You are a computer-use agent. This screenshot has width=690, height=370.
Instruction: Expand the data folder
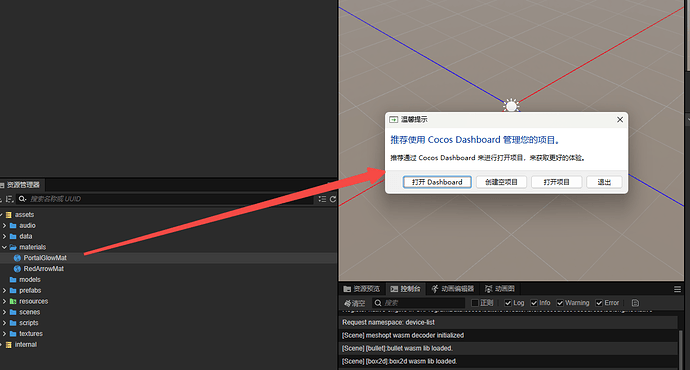4,236
